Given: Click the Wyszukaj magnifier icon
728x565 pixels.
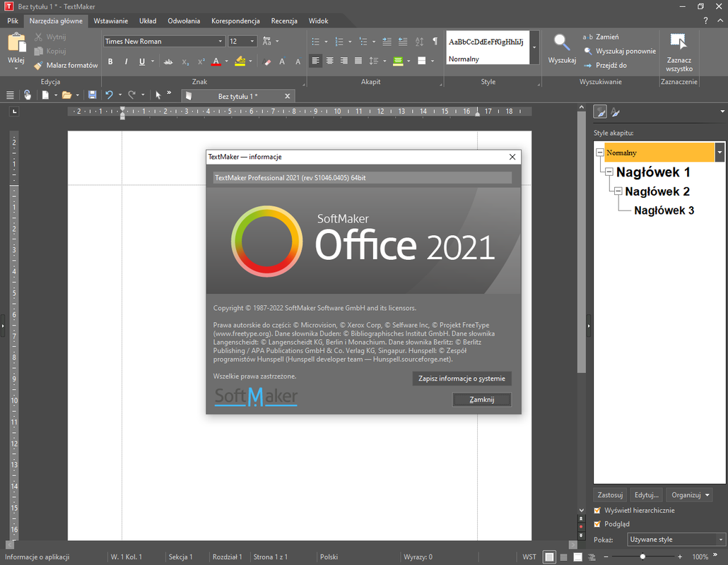Looking at the screenshot, I should click(562, 42).
